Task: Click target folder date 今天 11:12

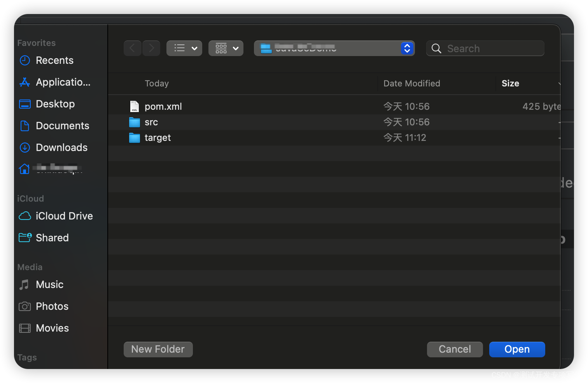Action: click(405, 138)
